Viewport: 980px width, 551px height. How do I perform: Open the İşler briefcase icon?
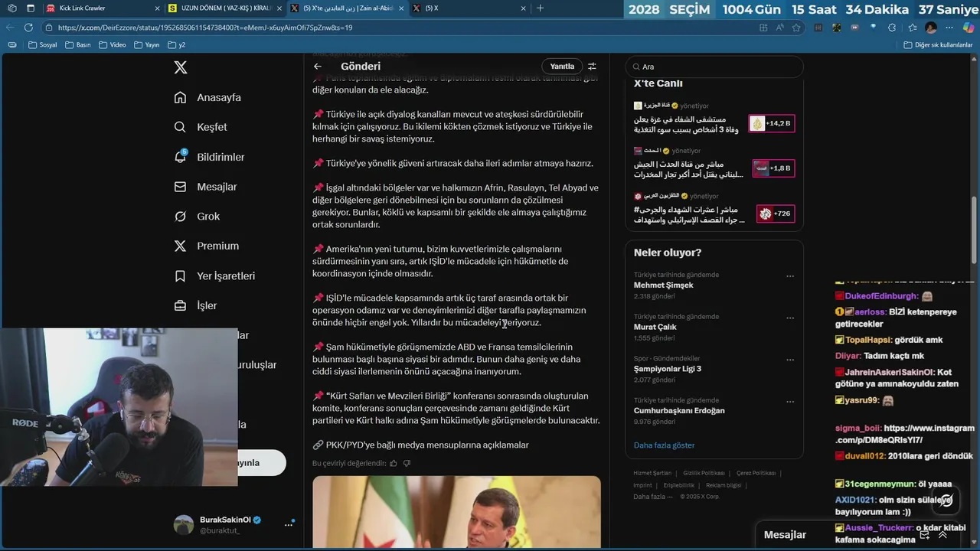[180, 305]
